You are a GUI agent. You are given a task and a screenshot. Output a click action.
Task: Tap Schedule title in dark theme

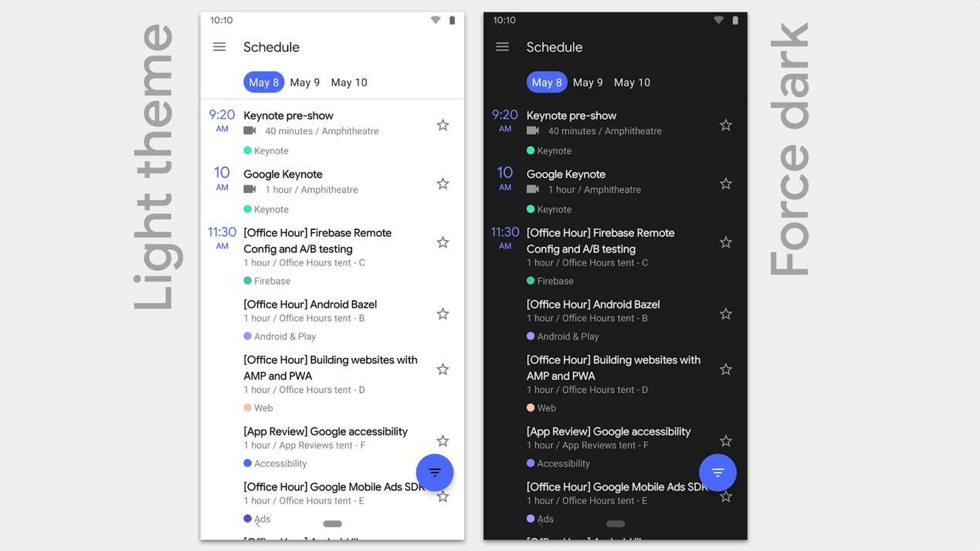(554, 47)
